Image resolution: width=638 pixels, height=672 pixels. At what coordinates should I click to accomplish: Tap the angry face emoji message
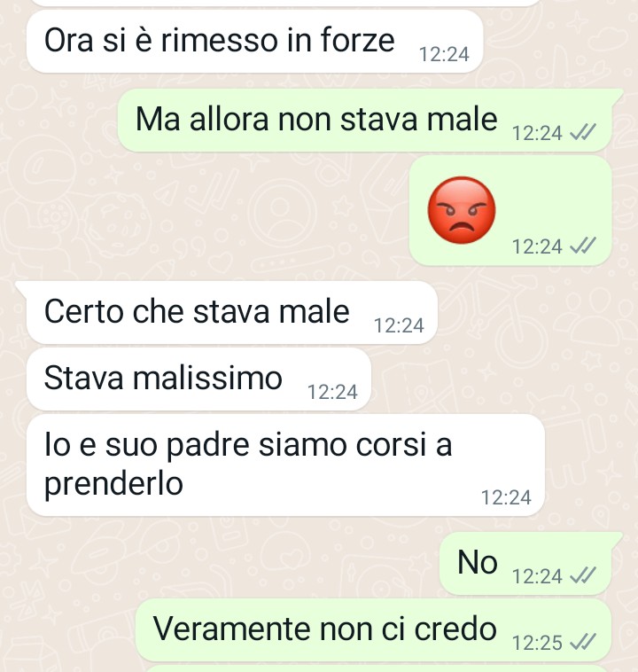coord(462,210)
